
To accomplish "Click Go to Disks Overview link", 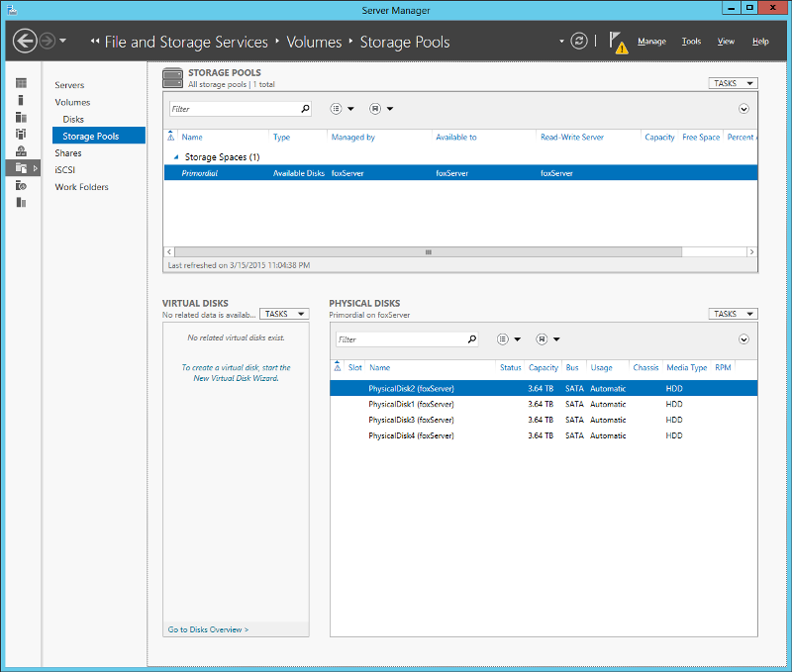I will [x=208, y=629].
